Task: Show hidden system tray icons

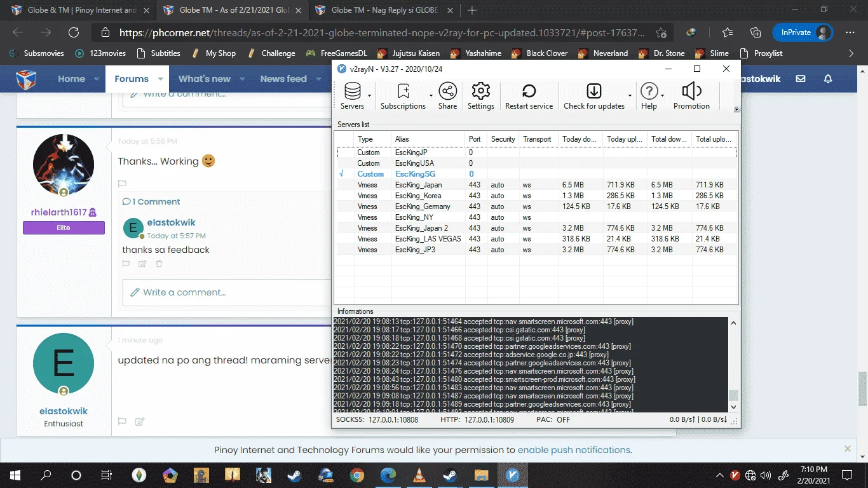Action: click(x=720, y=475)
